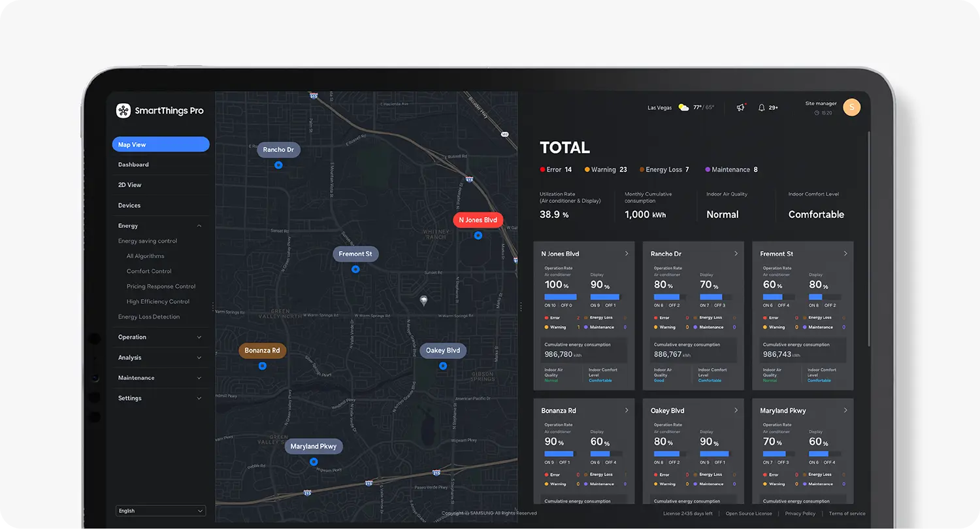Switch to Dashboard in sidebar
The image size is (980, 529).
pos(133,165)
